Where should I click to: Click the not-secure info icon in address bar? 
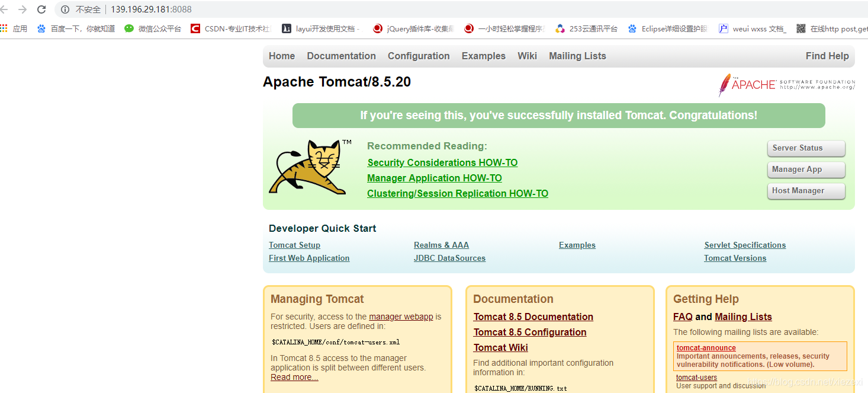[65, 9]
